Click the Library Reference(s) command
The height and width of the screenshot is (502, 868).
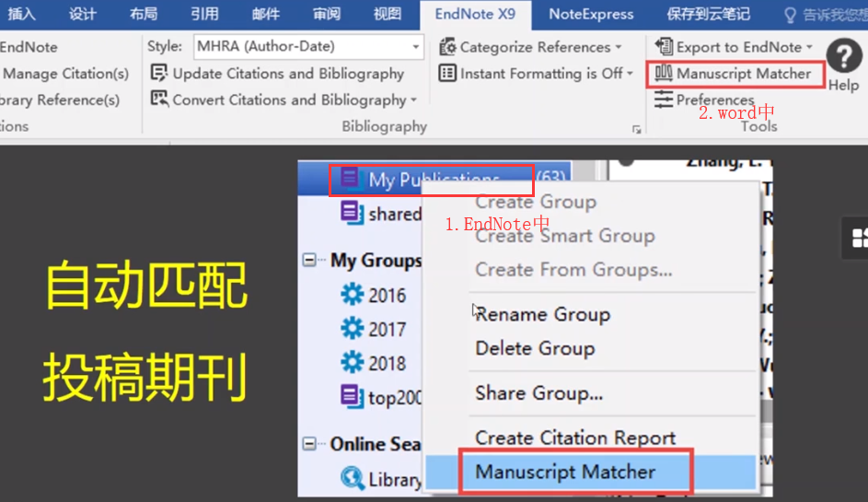tap(60, 99)
